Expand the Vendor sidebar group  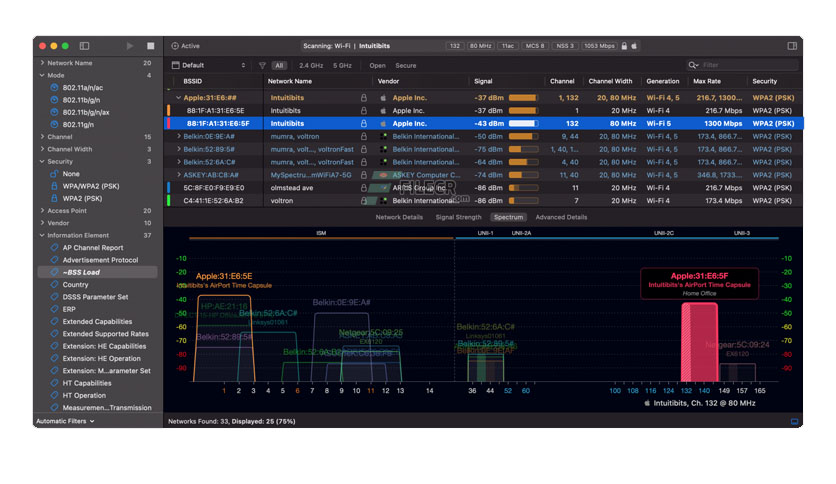[x=42, y=223]
